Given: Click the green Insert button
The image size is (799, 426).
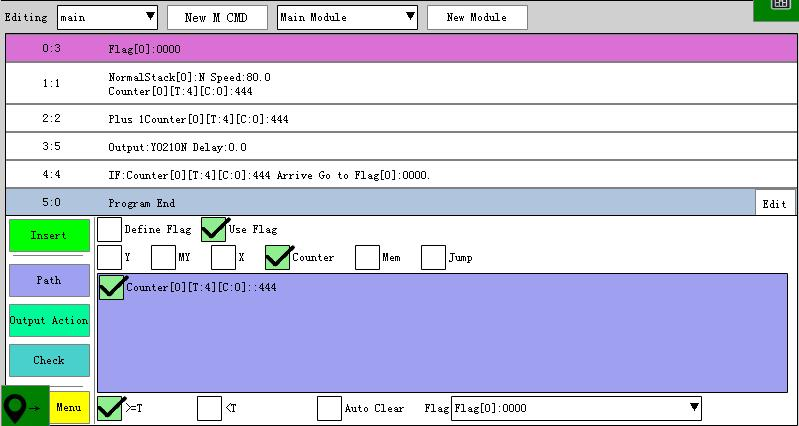Looking at the screenshot, I should coord(49,236).
